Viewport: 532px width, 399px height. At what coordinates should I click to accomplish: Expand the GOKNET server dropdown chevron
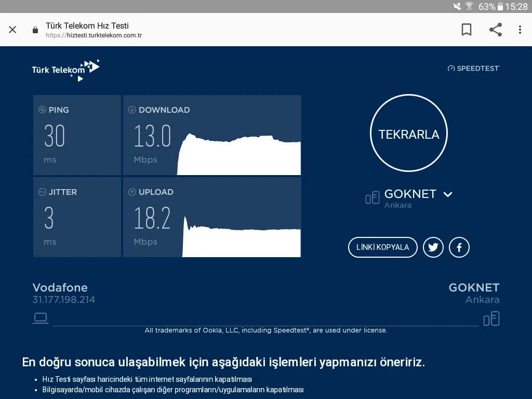coord(448,194)
